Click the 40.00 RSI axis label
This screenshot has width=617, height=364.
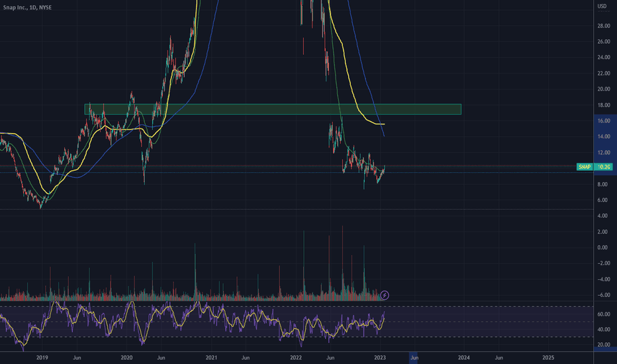coord(604,330)
